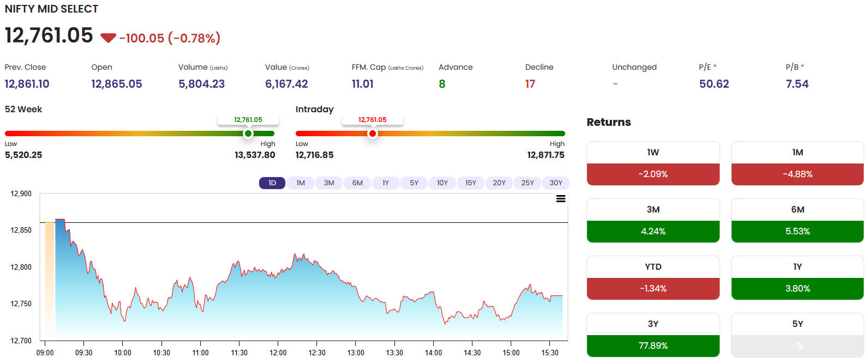The image size is (868, 364).
Task: Open the 6M returns card showing 5.53%
Action: 798,221
